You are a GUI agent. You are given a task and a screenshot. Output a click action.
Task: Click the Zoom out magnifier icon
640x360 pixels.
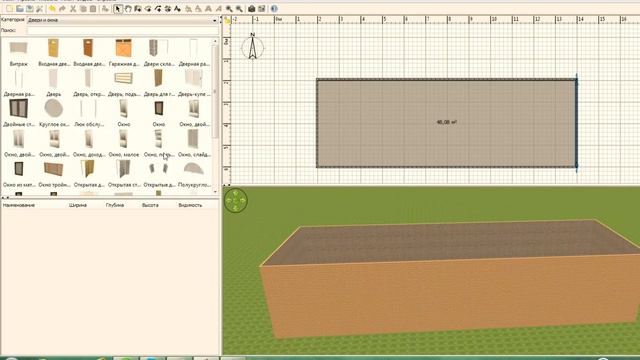coord(240,9)
